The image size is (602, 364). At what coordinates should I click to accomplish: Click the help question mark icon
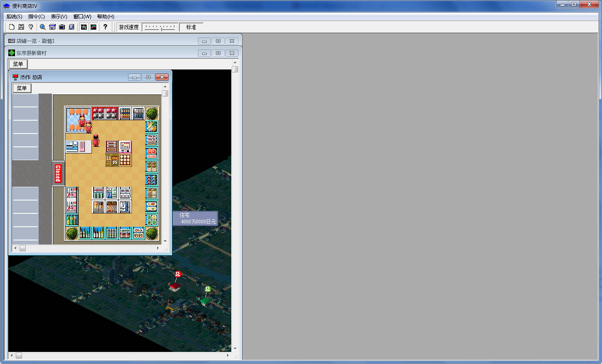105,27
